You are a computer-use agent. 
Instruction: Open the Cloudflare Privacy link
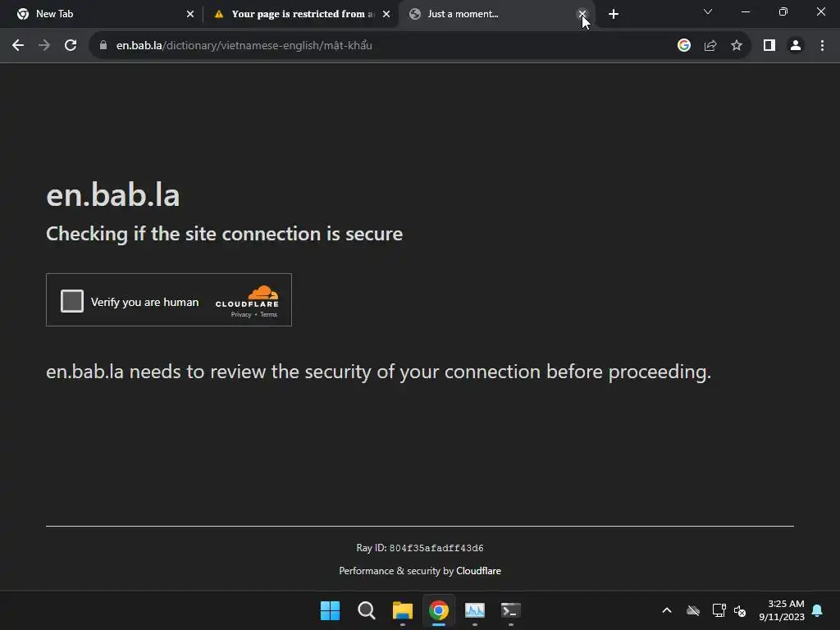pyautogui.click(x=241, y=314)
